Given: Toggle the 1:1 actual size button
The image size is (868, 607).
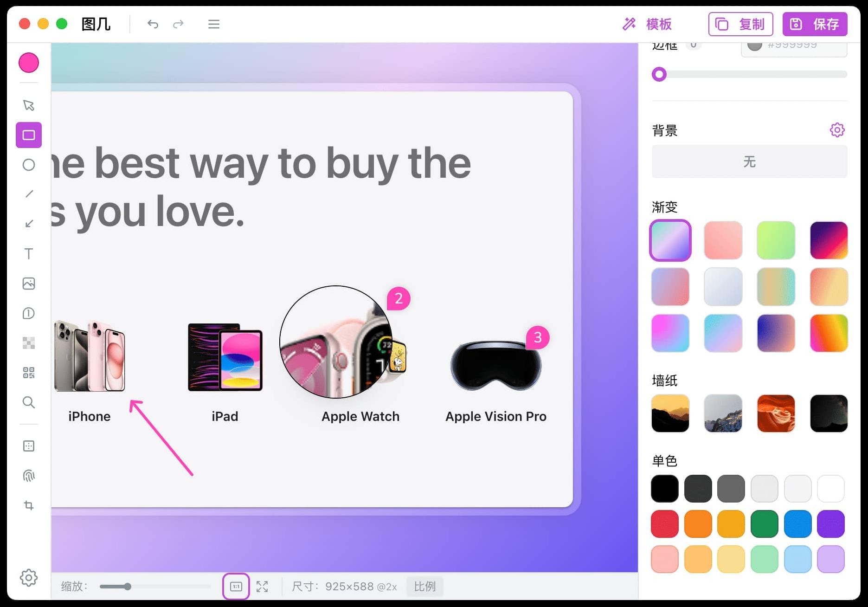Looking at the screenshot, I should 236,587.
